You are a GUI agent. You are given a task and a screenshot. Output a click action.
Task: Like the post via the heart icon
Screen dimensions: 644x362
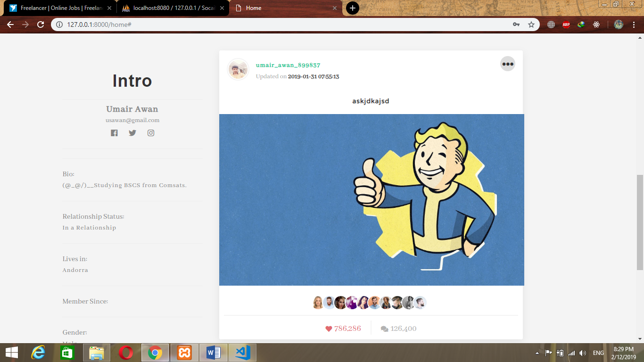pyautogui.click(x=329, y=329)
